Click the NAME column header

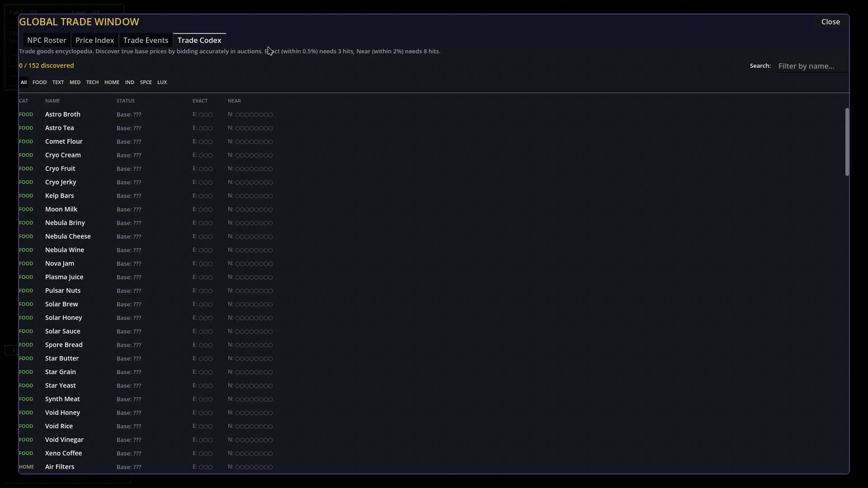coord(52,101)
